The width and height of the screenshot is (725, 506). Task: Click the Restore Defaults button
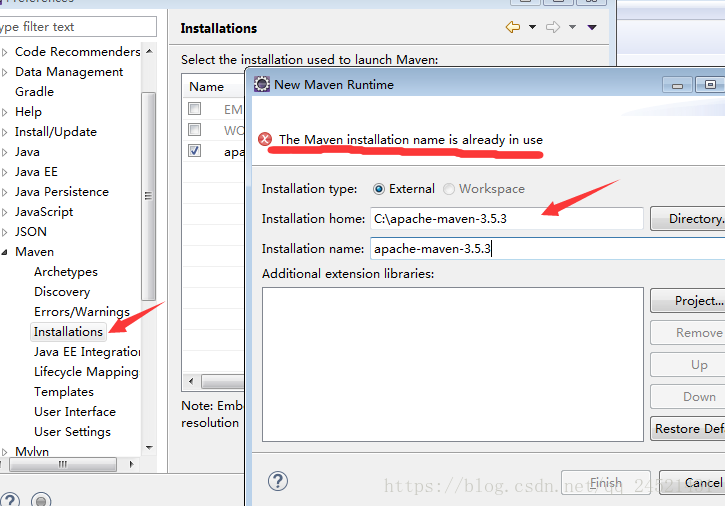coord(688,429)
